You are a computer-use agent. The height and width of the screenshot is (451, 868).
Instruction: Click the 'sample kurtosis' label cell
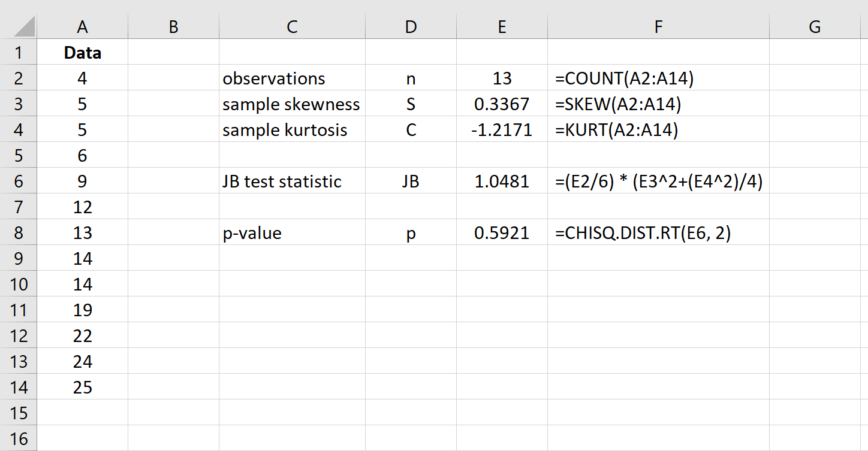point(292,130)
